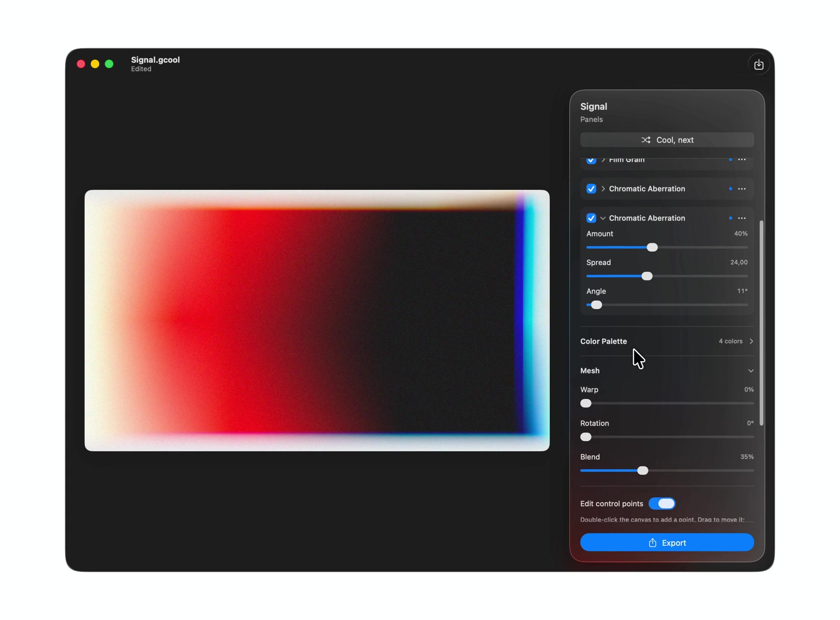The image size is (840, 620).
Task: Click the Angle 11° value
Action: 742,291
